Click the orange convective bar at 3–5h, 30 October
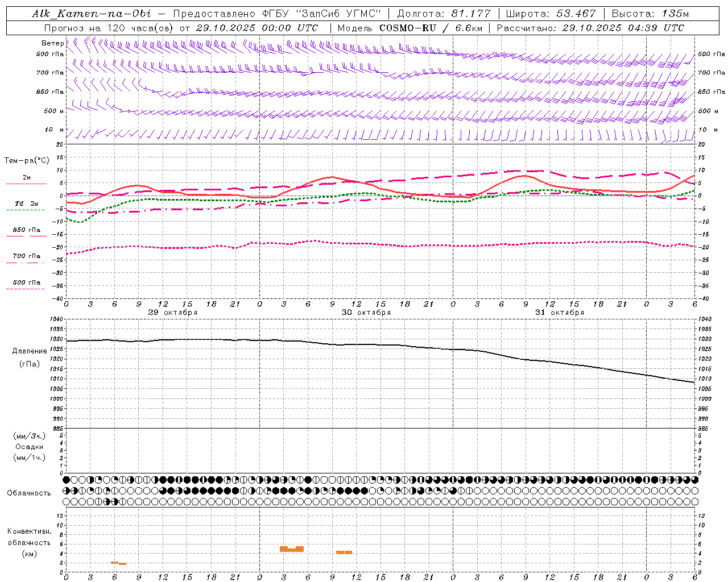The image size is (728, 582). click(292, 549)
